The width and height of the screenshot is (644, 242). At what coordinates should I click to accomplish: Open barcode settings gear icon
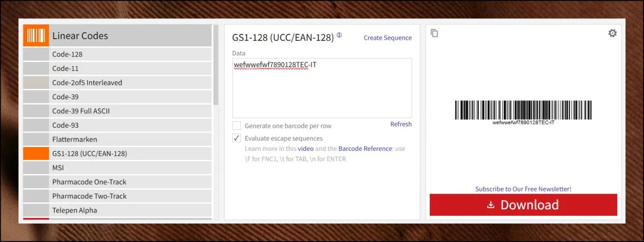click(x=612, y=33)
